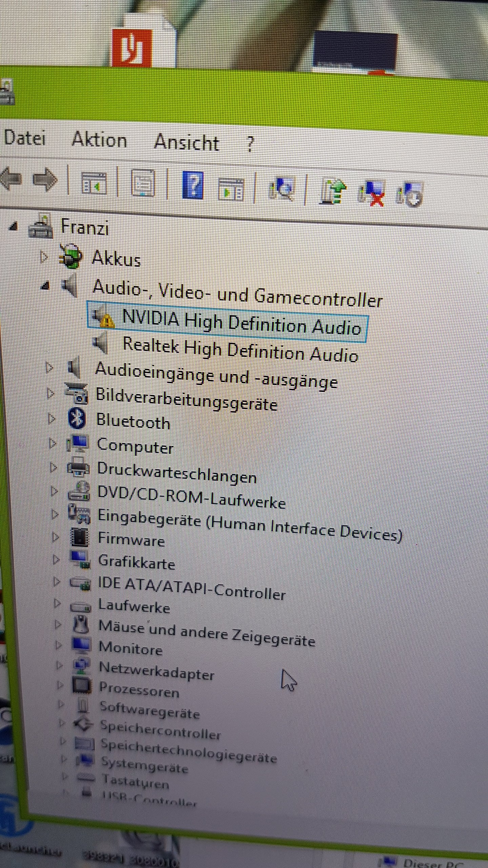The height and width of the screenshot is (868, 488).
Task: Expand the Computer category
Action: [x=52, y=443]
